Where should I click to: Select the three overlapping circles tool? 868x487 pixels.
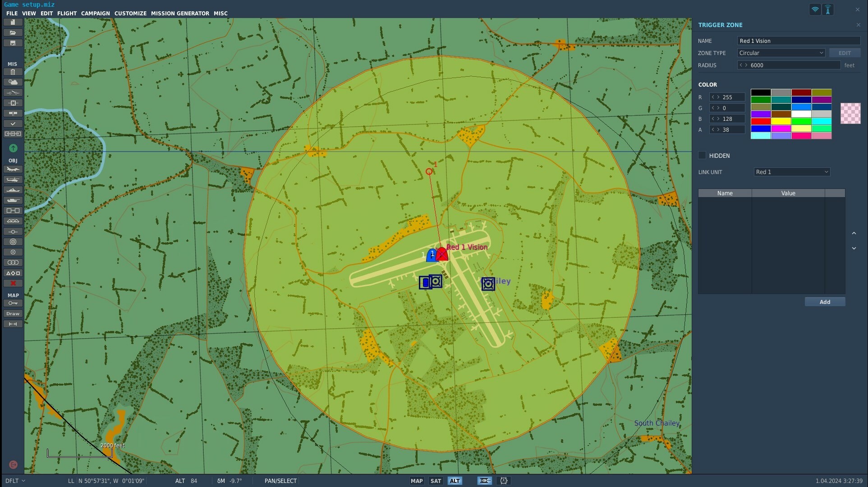coord(13,262)
